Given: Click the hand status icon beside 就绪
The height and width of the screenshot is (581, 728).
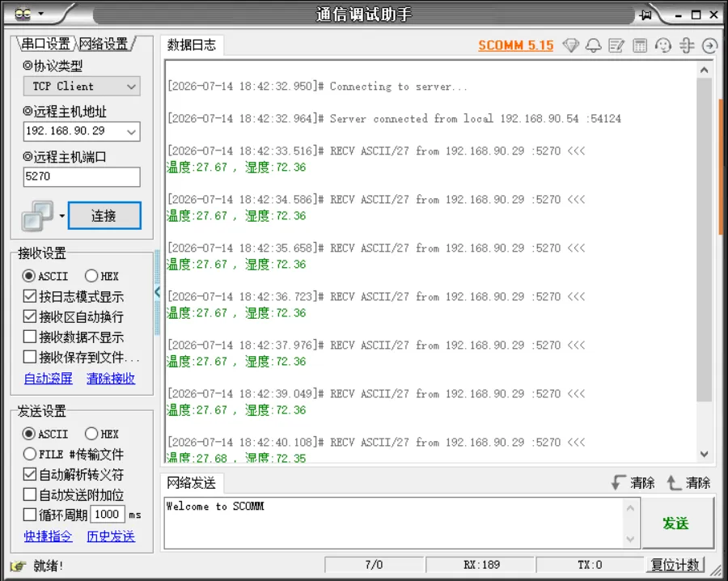Looking at the screenshot, I should click(19, 566).
